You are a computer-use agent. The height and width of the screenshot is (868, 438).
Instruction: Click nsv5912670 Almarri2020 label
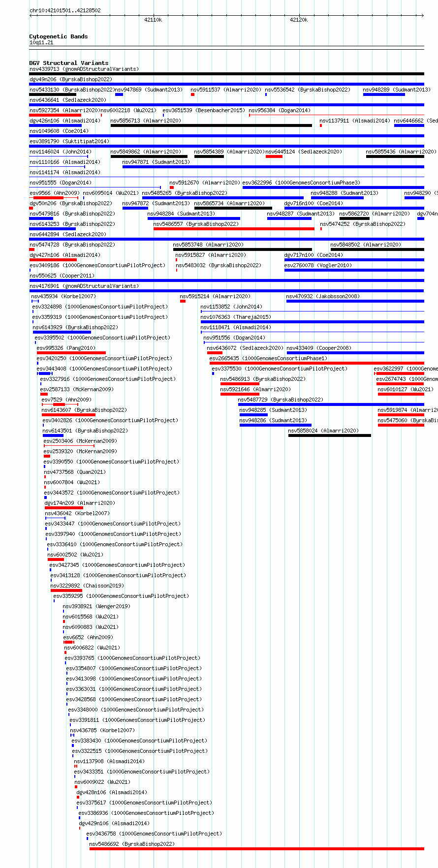click(x=205, y=183)
